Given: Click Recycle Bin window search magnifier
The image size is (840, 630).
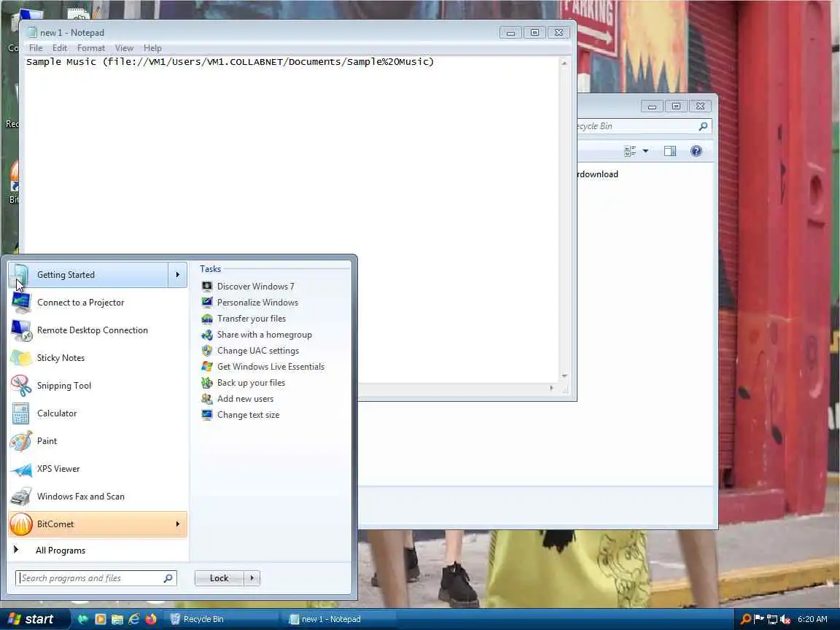Looking at the screenshot, I should click(x=704, y=126).
